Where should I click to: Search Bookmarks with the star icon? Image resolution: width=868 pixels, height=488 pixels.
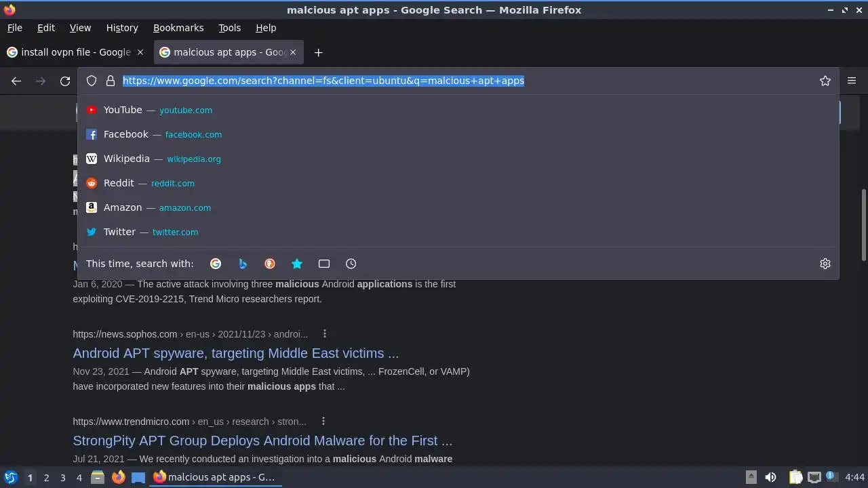coord(297,264)
